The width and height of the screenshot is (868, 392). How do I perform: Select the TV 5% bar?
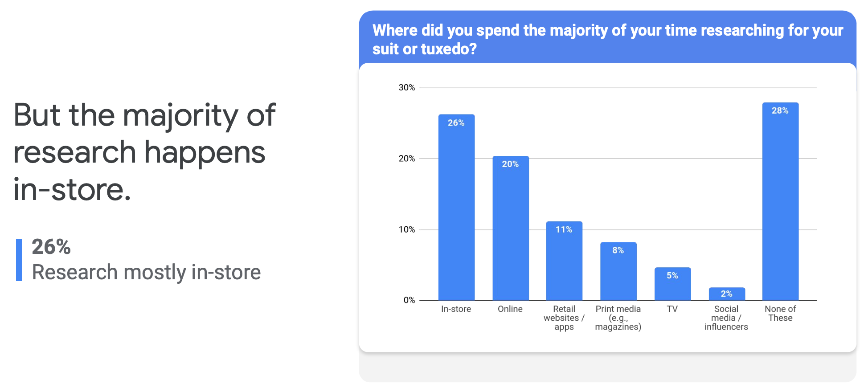coord(672,284)
